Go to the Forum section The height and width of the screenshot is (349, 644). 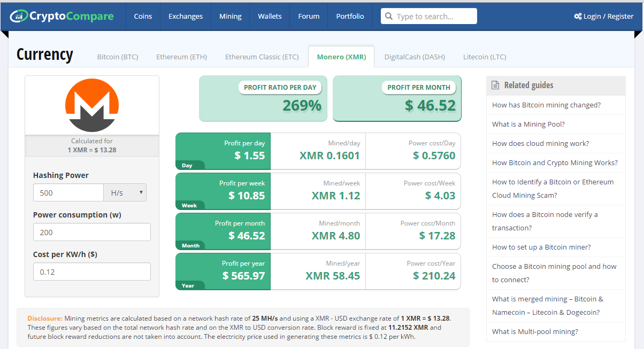click(x=309, y=17)
